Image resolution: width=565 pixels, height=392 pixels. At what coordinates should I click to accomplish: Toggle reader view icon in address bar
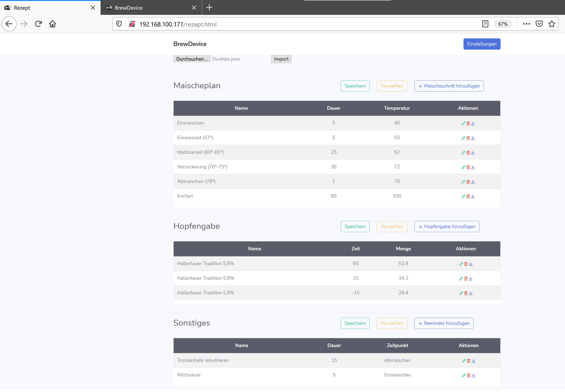[485, 24]
